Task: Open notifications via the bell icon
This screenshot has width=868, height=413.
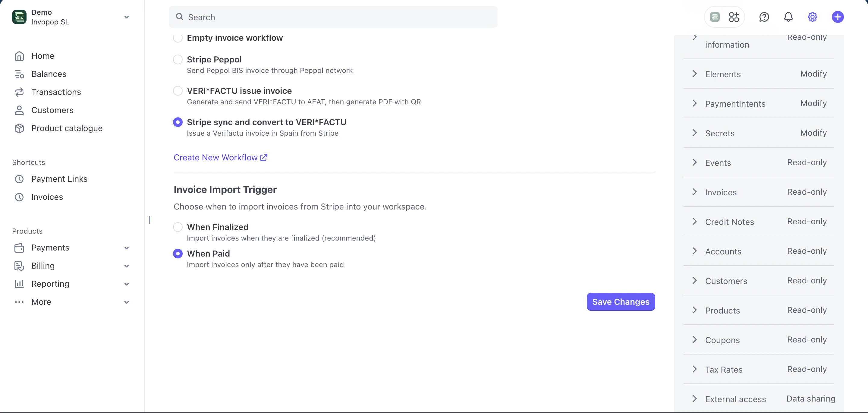Action: 788,17
